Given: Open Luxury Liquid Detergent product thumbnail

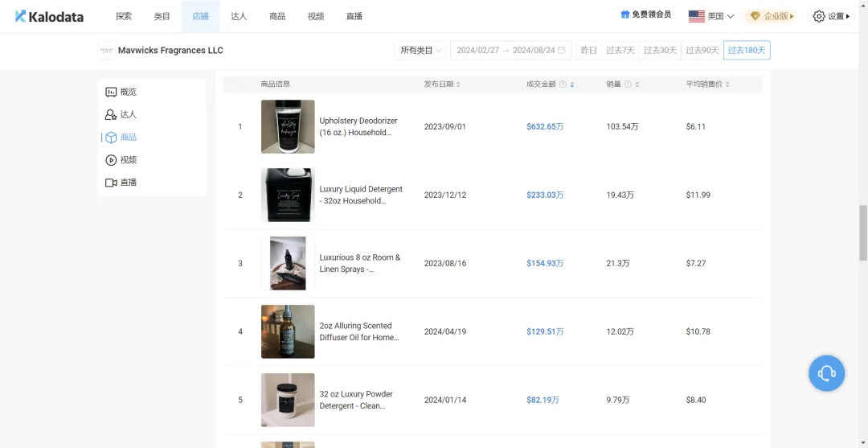Looking at the screenshot, I should [x=288, y=195].
